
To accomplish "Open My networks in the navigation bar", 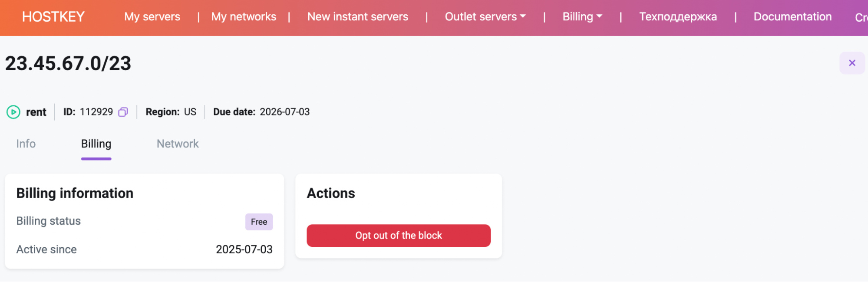I will [244, 17].
